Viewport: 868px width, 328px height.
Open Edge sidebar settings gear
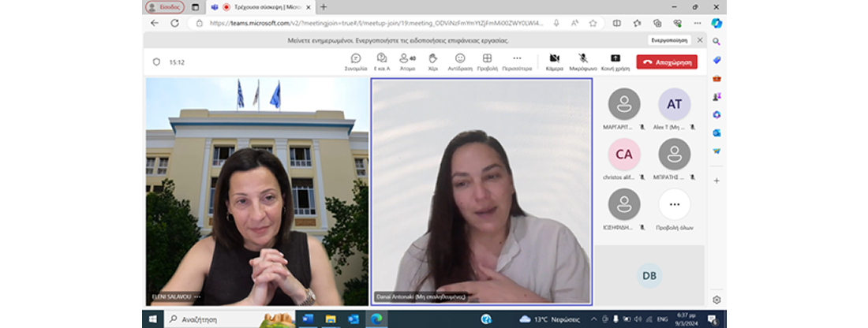[x=716, y=300]
